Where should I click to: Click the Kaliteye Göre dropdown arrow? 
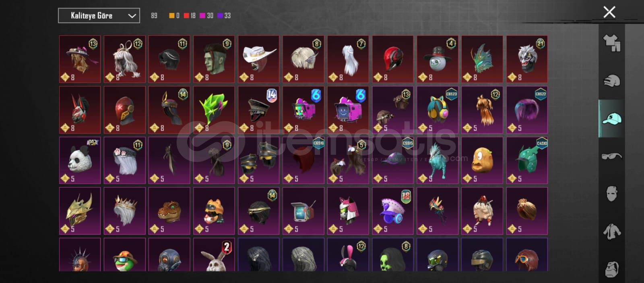[x=132, y=16]
